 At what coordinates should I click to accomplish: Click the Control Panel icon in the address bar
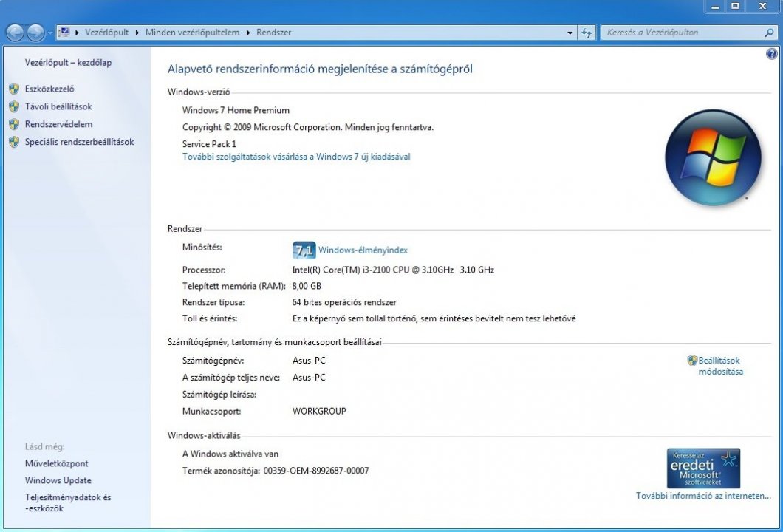64,33
